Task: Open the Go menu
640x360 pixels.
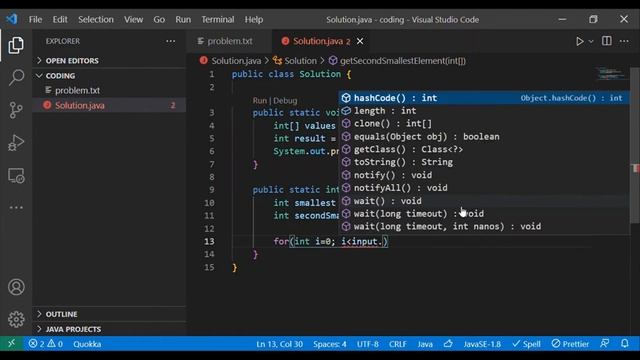Action: coord(159,19)
